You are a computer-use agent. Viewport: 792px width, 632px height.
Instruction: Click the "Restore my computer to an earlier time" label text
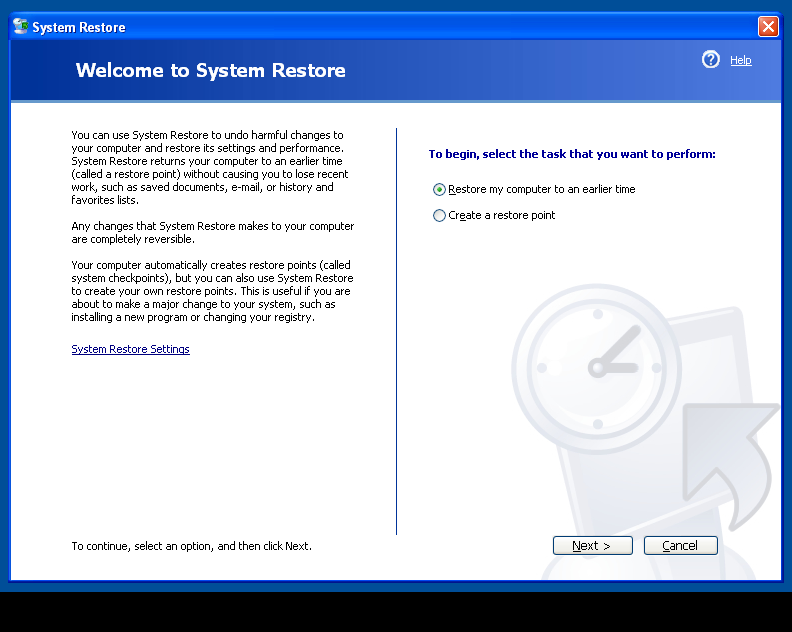click(x=541, y=189)
